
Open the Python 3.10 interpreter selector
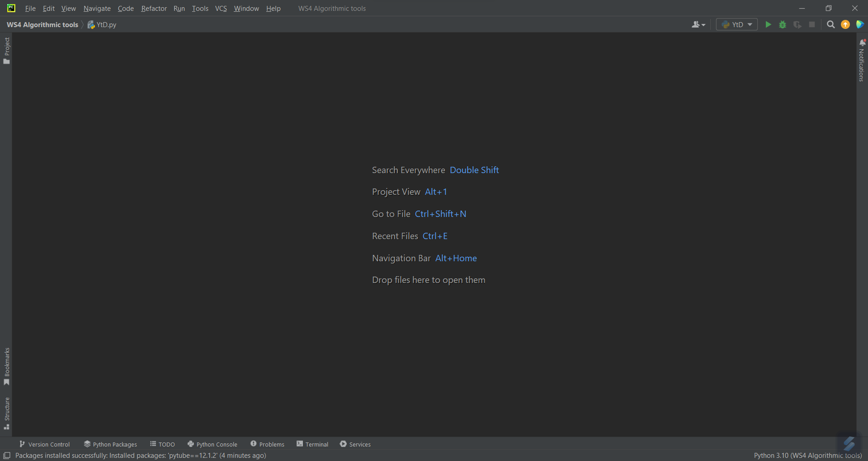click(808, 456)
